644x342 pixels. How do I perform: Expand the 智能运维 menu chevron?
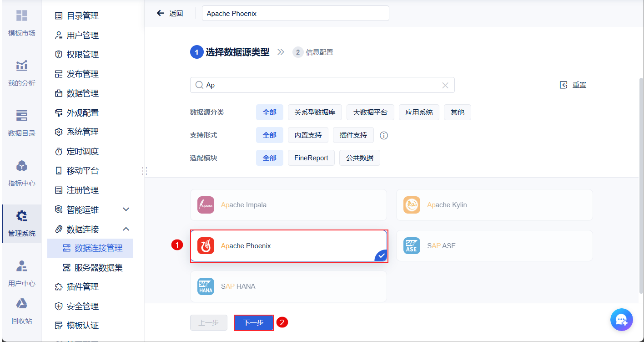pos(126,209)
